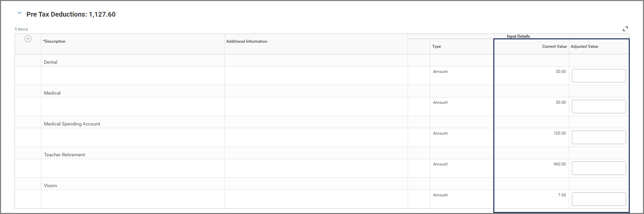This screenshot has height=214, width=644.
Task: Expand table to full screen view
Action: 625,29
